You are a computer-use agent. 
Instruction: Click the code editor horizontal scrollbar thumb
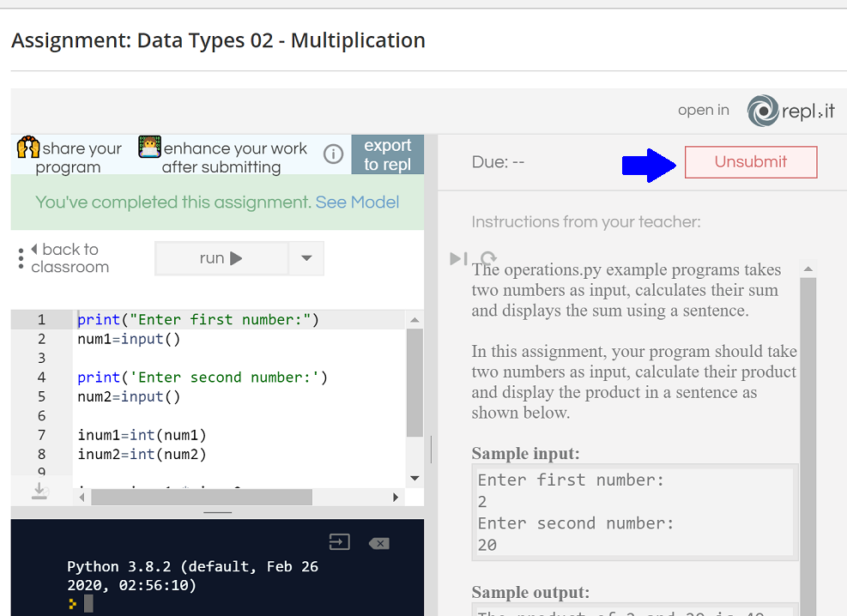click(201, 498)
